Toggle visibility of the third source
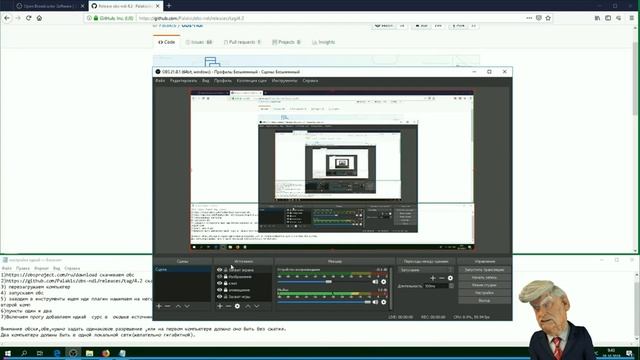Viewport: 640px width, 360px height. click(x=219, y=283)
